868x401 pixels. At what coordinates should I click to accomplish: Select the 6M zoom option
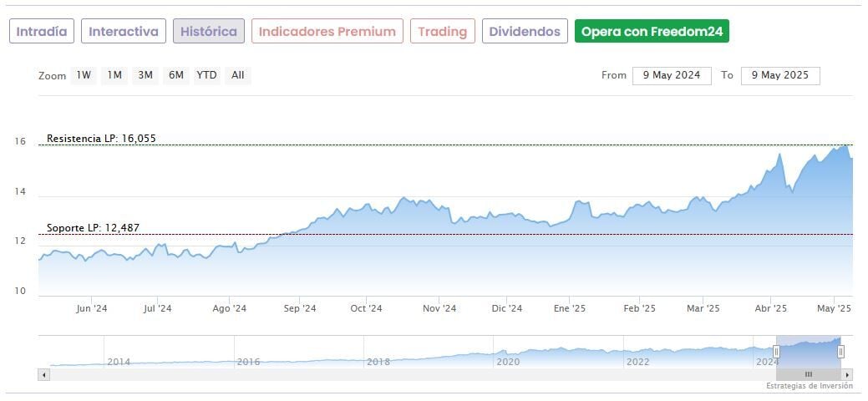click(x=175, y=75)
